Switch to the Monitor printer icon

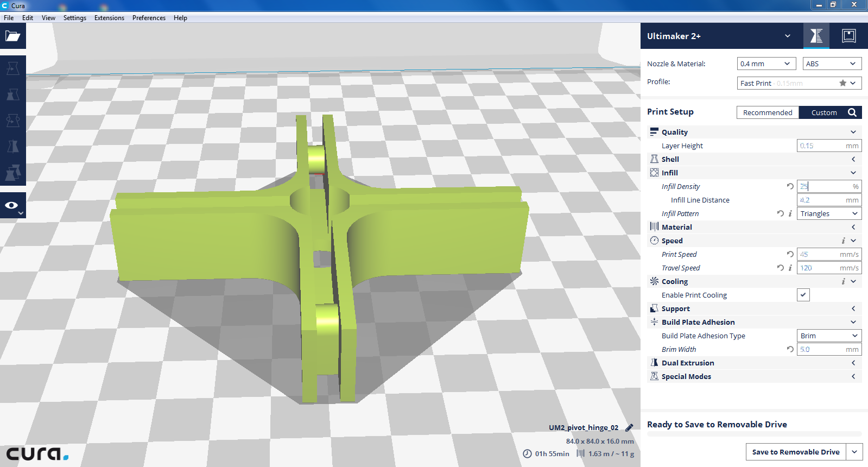[x=849, y=36]
